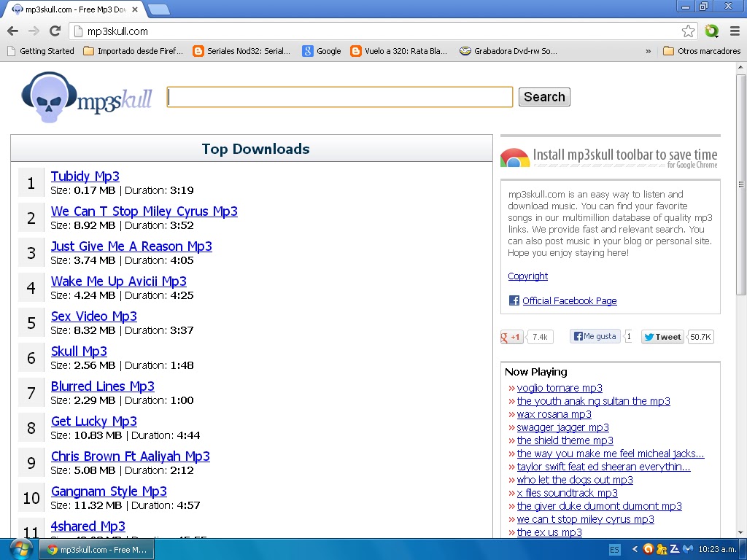The width and height of the screenshot is (747, 560).
Task: Click orange antivirus tray icon
Action: click(x=648, y=549)
